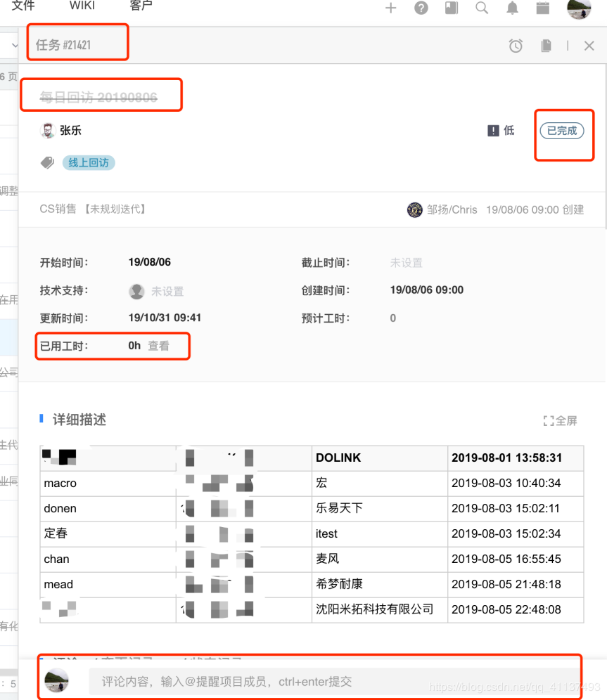Open the calendar icon in the top bar
Screen dimensions: 607x700
coord(542,9)
